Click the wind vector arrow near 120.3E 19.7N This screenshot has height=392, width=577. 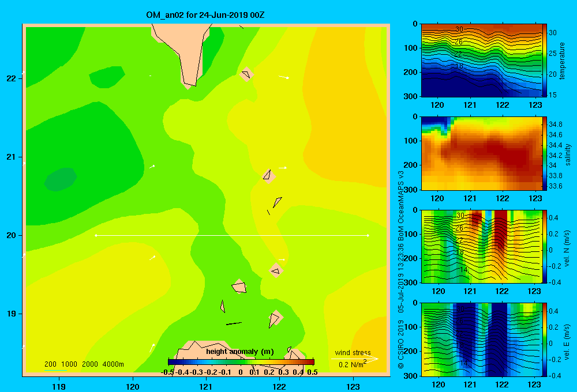coord(152,258)
